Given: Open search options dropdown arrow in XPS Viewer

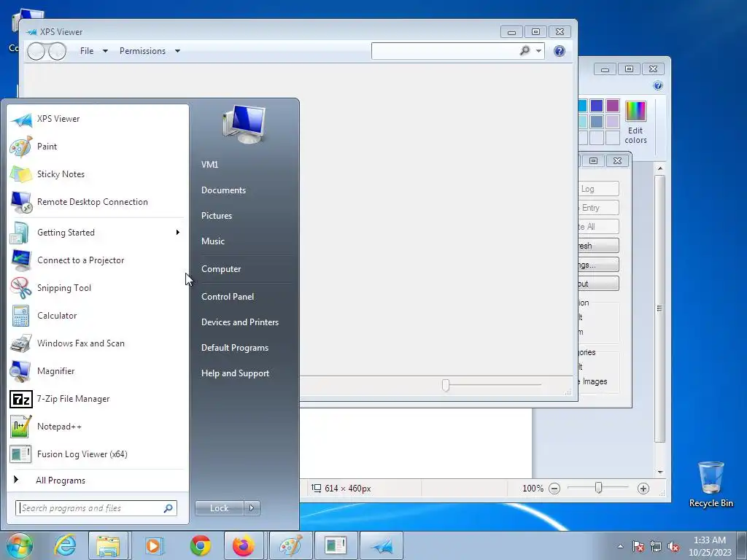Looking at the screenshot, I should point(538,50).
